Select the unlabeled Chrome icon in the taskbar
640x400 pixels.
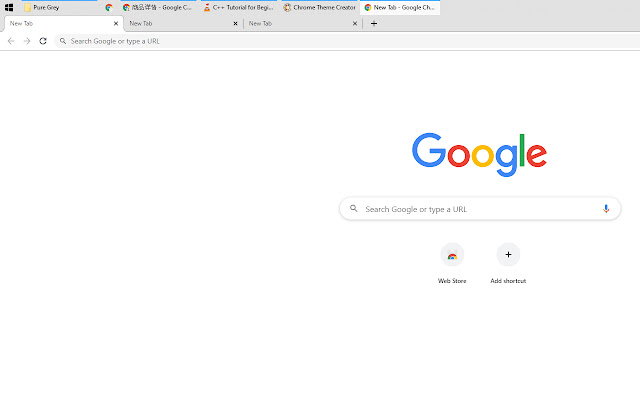109,7
